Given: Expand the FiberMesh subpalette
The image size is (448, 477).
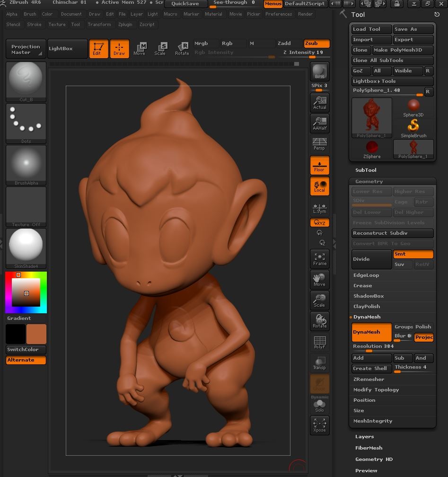Looking at the screenshot, I should point(369,448).
